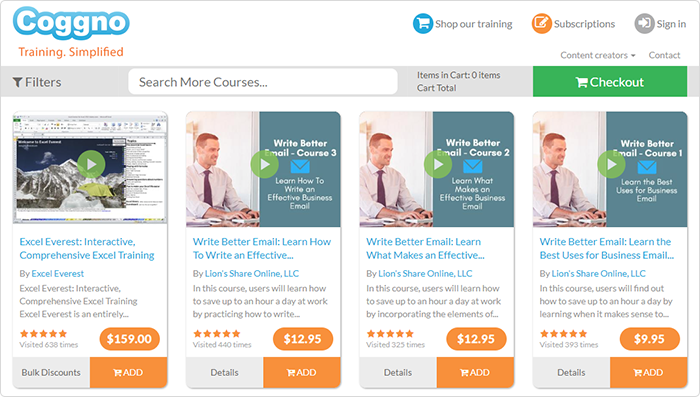The image size is (700, 397).
Task: Open Bulk Discounts for Excel Everest
Action: pyautogui.click(x=51, y=372)
